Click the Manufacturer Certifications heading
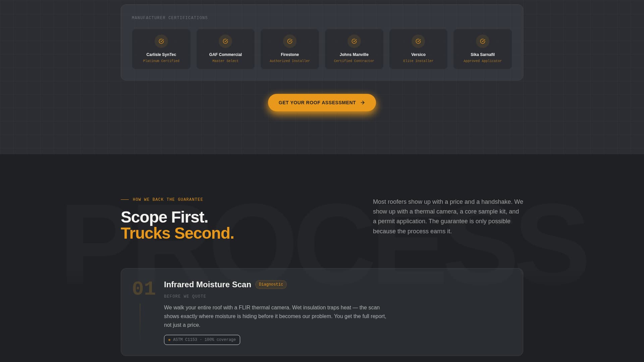This screenshot has width=644, height=362. coord(170,18)
